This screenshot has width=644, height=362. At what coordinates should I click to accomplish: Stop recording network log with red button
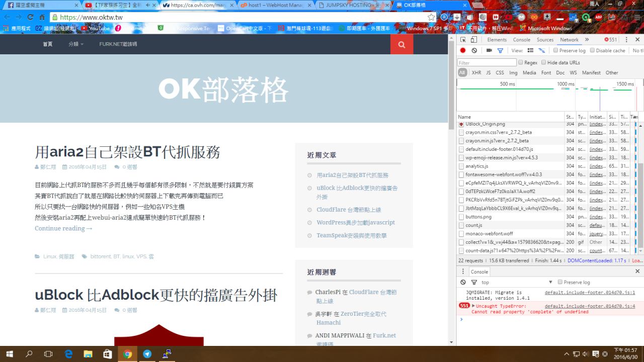pyautogui.click(x=463, y=50)
